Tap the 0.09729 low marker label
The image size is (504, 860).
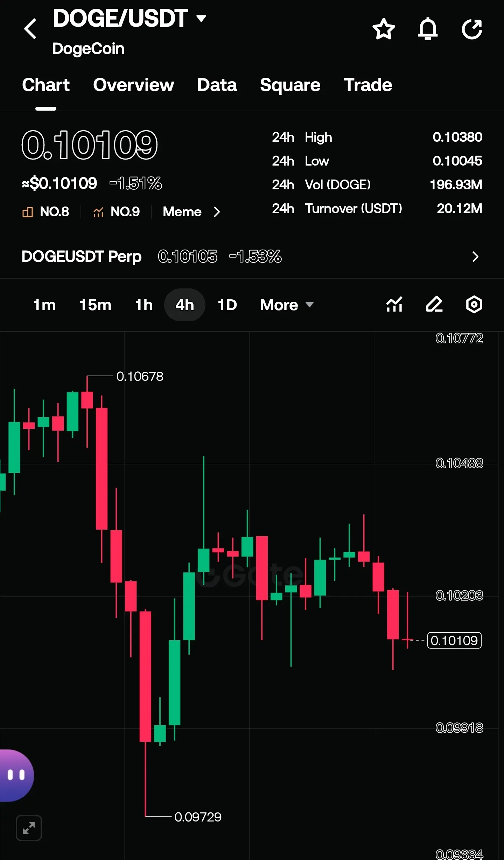click(x=198, y=817)
